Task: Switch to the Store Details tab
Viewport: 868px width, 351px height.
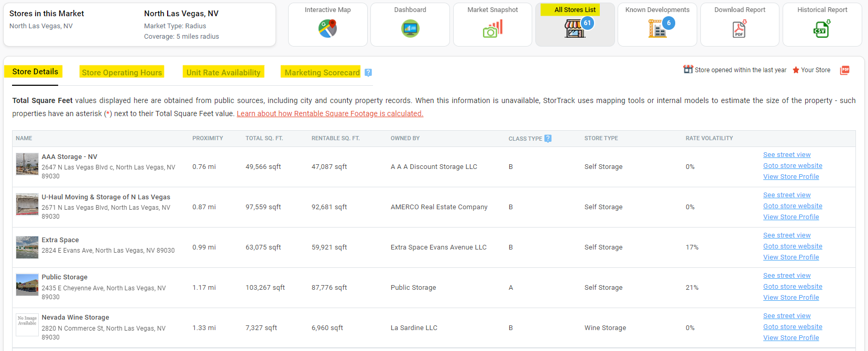Action: 35,72
